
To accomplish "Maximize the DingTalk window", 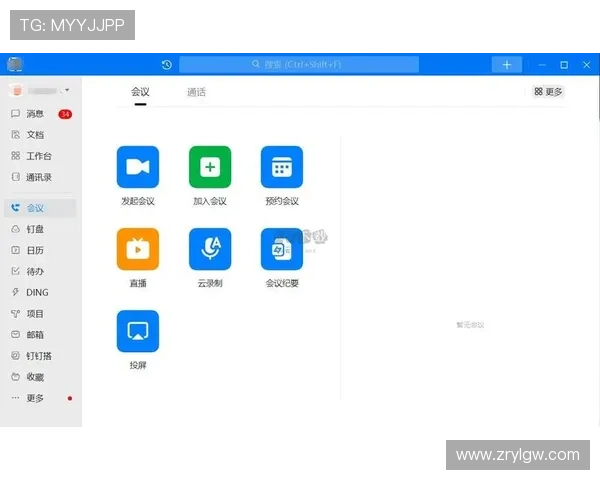I will tap(564, 65).
